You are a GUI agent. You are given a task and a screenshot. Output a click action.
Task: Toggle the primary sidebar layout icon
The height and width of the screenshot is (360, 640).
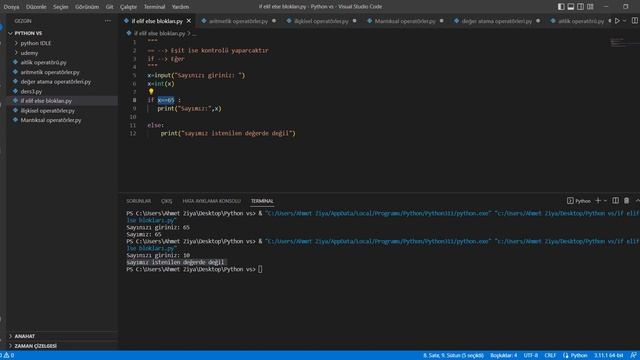click(x=561, y=7)
